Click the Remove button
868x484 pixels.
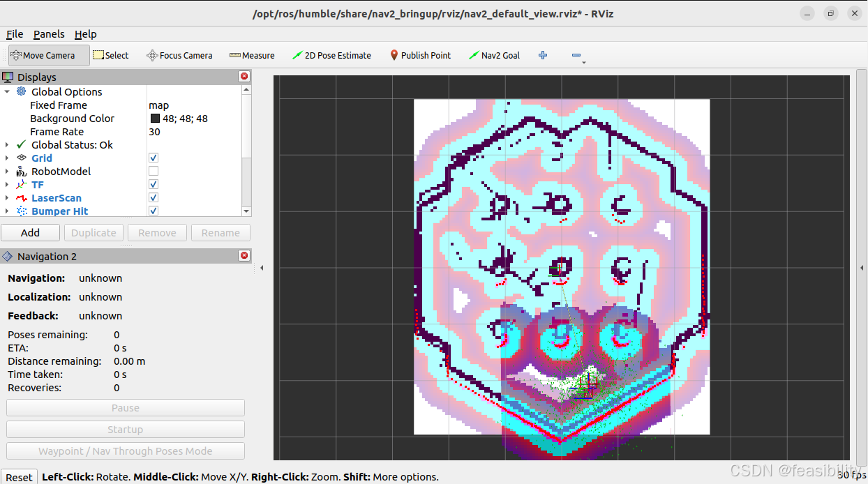click(157, 232)
